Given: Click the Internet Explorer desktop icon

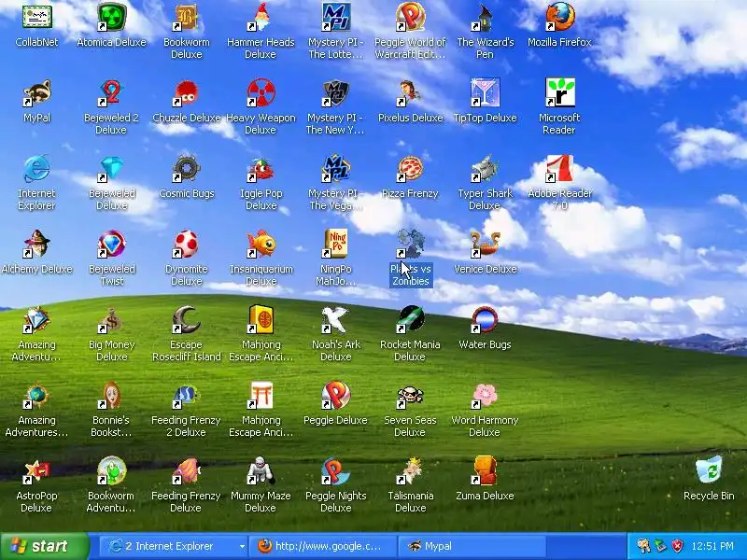Looking at the screenshot, I should (36, 168).
